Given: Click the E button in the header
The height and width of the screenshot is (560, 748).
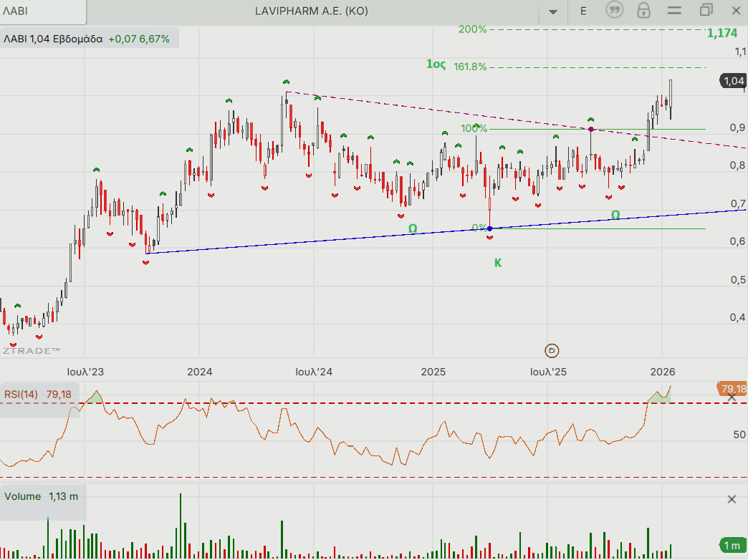Looking at the screenshot, I should (x=583, y=11).
